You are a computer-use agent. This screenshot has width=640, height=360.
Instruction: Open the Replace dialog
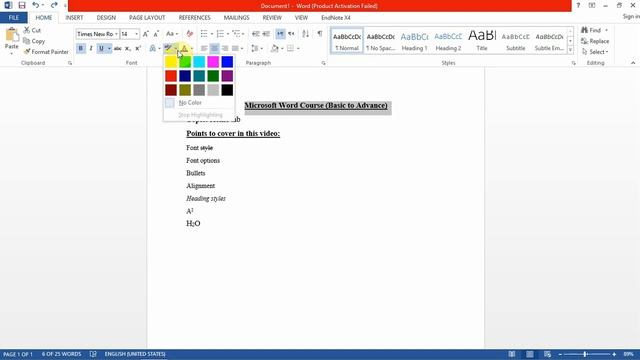coord(595,41)
